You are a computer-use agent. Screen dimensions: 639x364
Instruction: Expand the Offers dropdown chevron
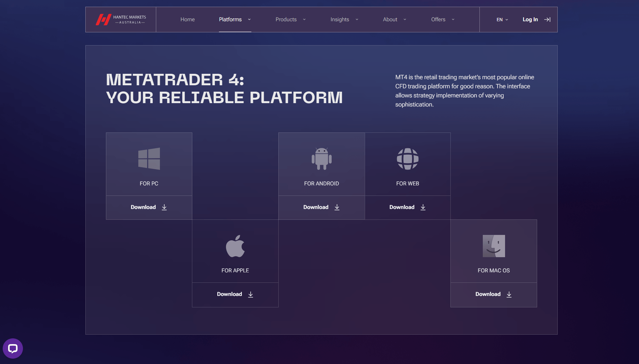point(453,20)
